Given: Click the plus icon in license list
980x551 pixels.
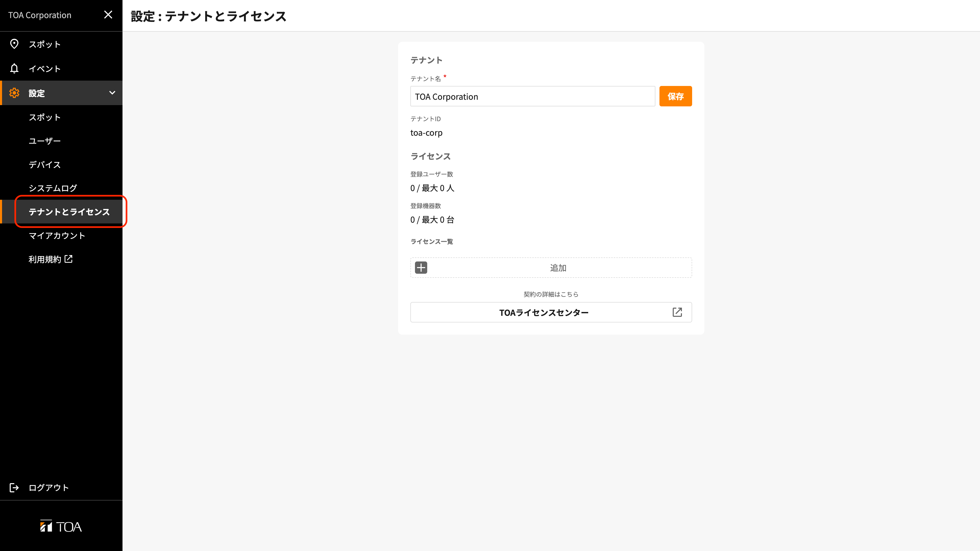Looking at the screenshot, I should pyautogui.click(x=421, y=267).
